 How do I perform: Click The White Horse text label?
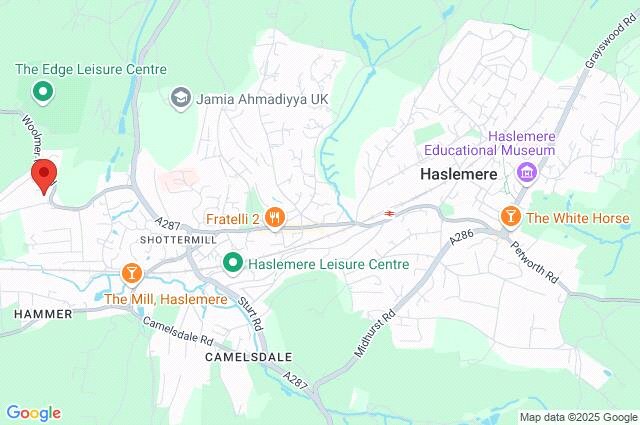pos(578,218)
